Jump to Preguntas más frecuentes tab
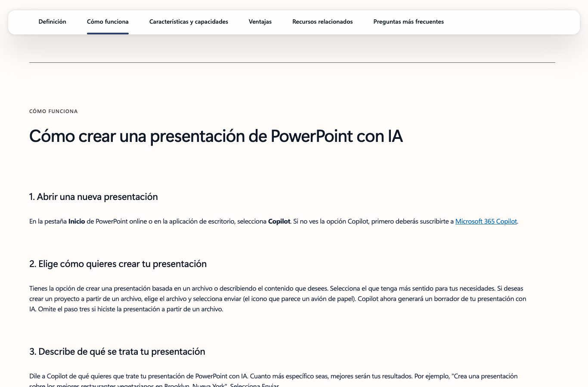Viewport: 588px width, 387px height. pyautogui.click(x=409, y=21)
